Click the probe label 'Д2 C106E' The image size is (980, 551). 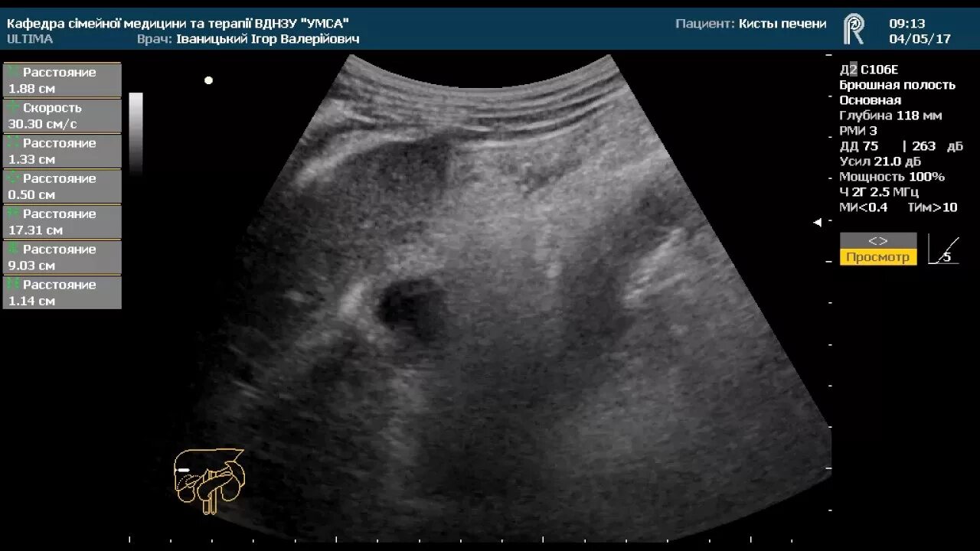[x=868, y=70]
